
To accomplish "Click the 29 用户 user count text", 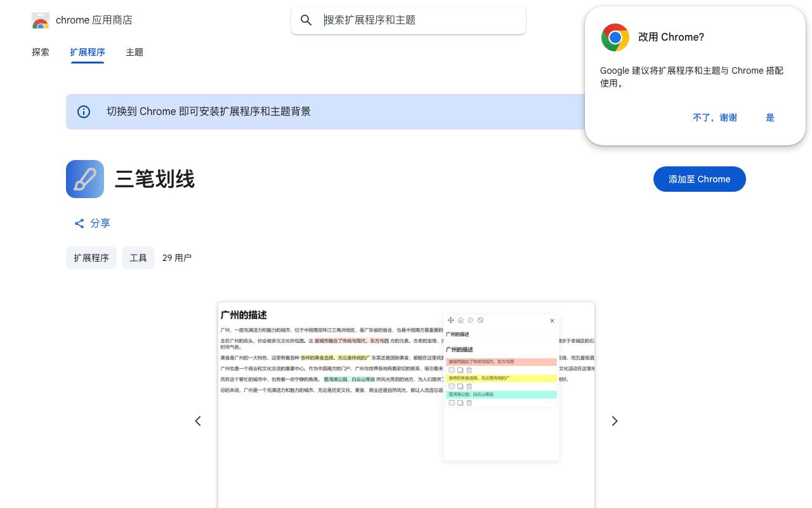I will click(177, 258).
